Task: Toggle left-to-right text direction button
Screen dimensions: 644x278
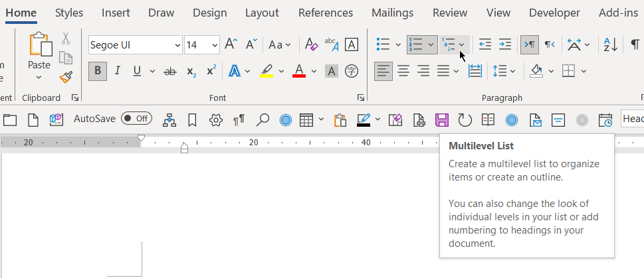Action: coord(530,44)
